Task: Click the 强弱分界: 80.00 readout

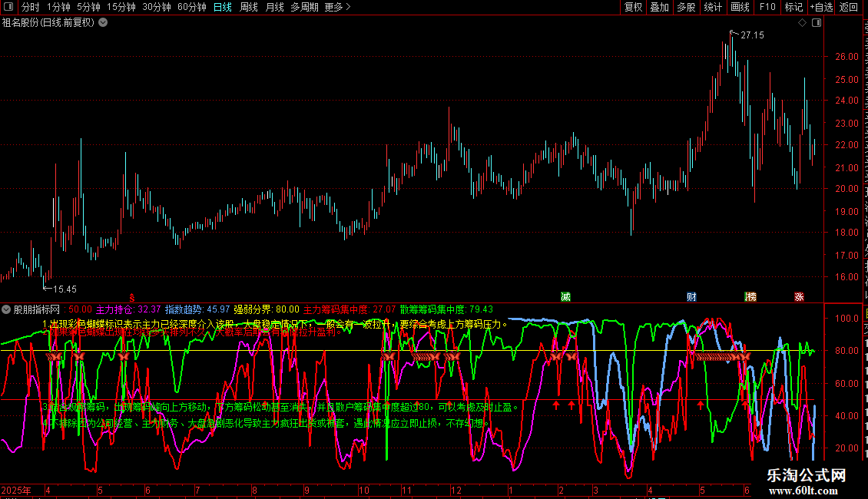Action: pyautogui.click(x=267, y=310)
